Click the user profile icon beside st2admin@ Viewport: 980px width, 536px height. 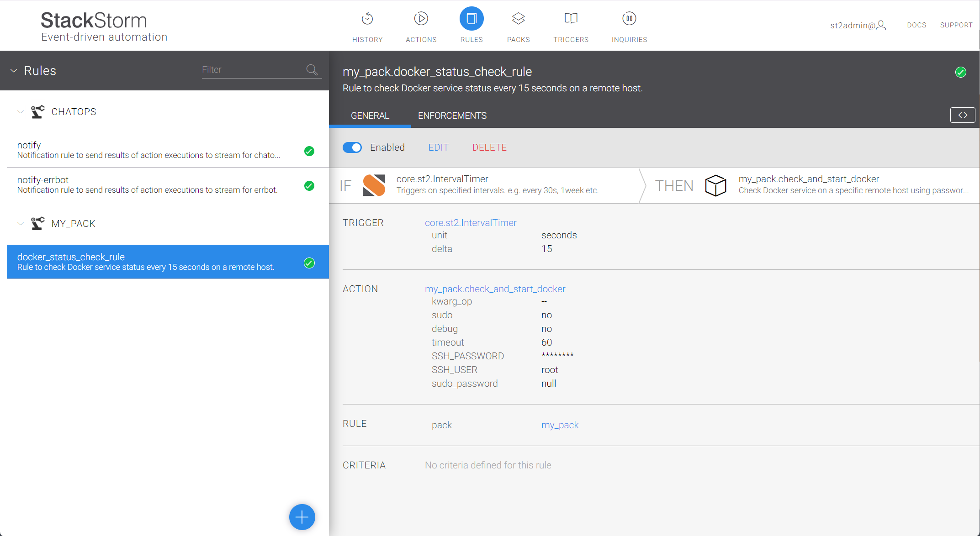[881, 25]
